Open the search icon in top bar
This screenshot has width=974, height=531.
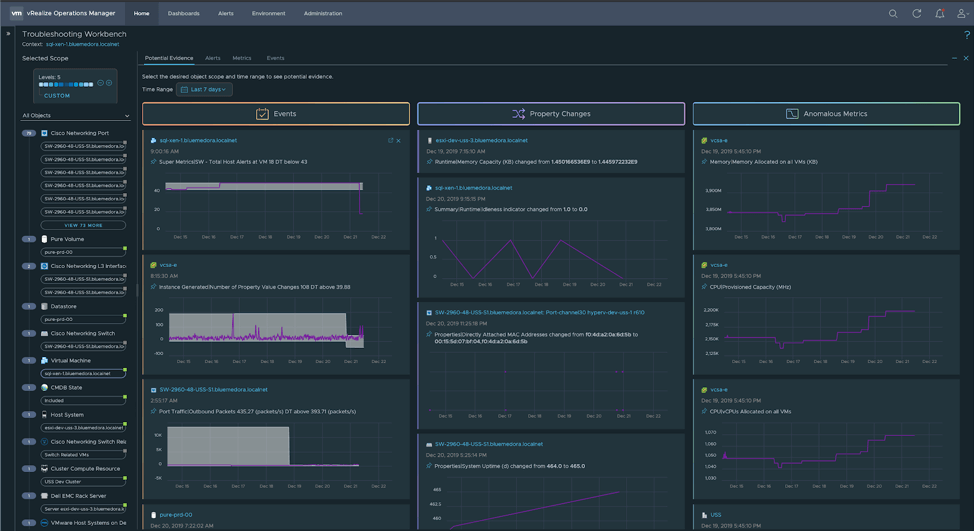click(x=893, y=13)
